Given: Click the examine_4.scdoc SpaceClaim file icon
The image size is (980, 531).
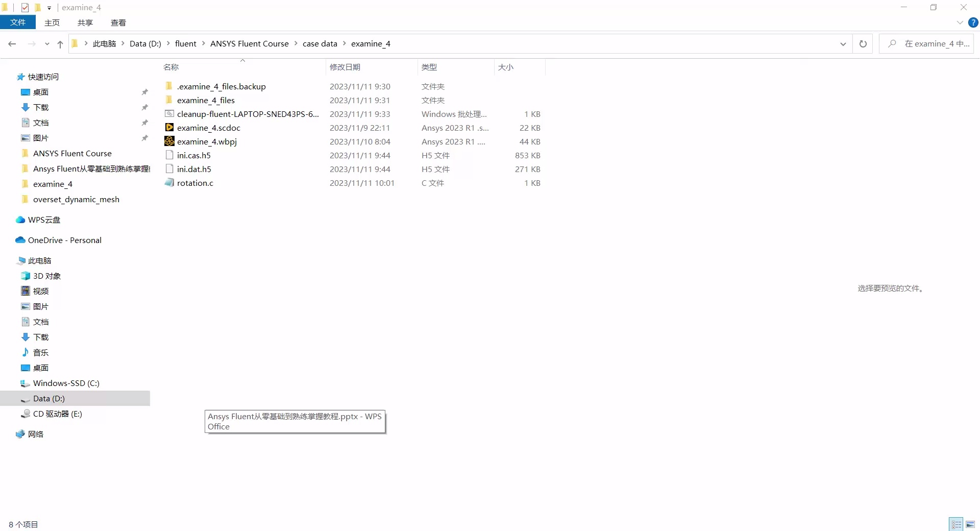Looking at the screenshot, I should [169, 128].
